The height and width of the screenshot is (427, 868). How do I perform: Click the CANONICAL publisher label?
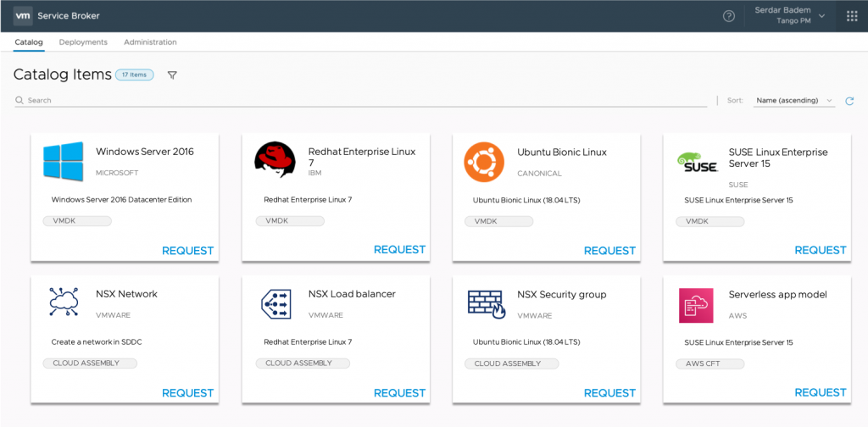pos(539,174)
